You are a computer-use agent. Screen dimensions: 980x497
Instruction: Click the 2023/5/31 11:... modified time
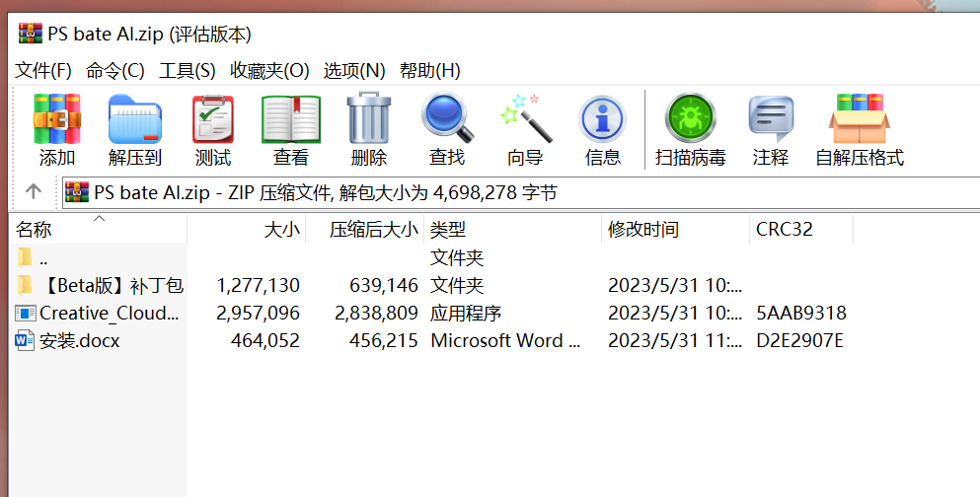click(675, 340)
